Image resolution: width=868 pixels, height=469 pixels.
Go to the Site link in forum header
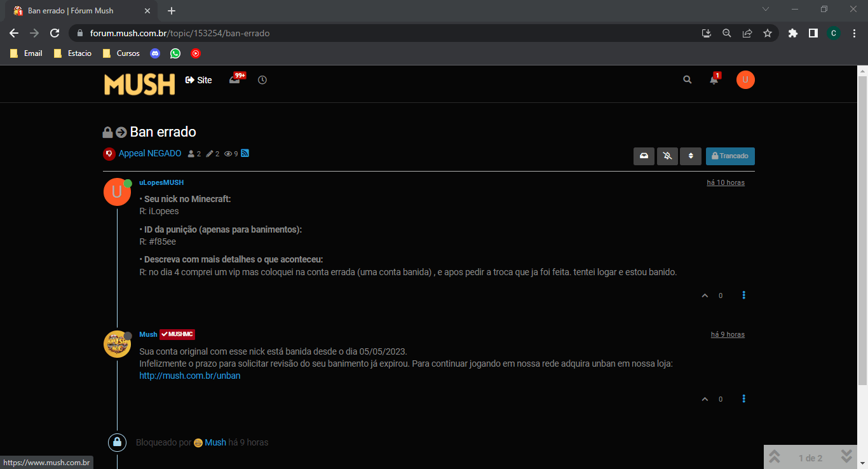pyautogui.click(x=198, y=80)
